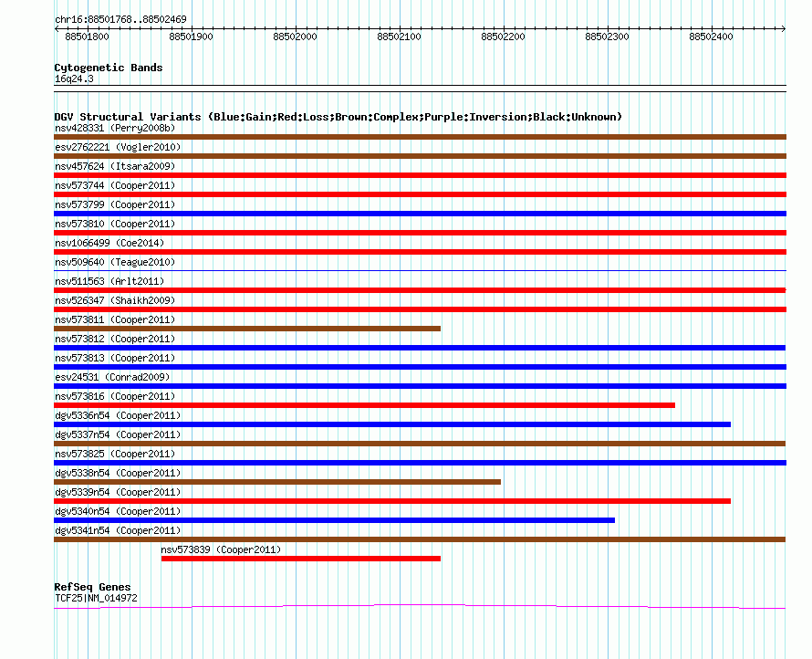This screenshot has width=812, height=659.
Task: Click the nsv573799 (Cooper2011) label
Action: 115,204
